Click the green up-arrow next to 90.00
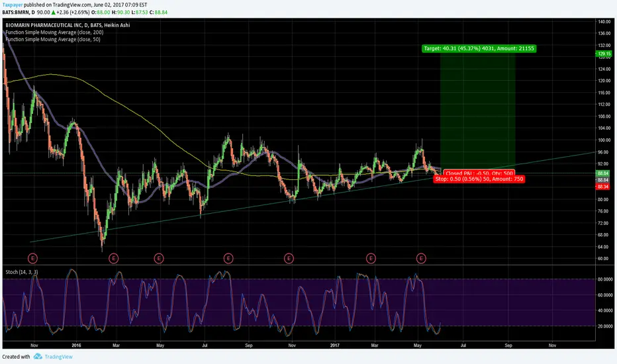Image resolution: width=617 pixels, height=364 pixels. (54, 13)
